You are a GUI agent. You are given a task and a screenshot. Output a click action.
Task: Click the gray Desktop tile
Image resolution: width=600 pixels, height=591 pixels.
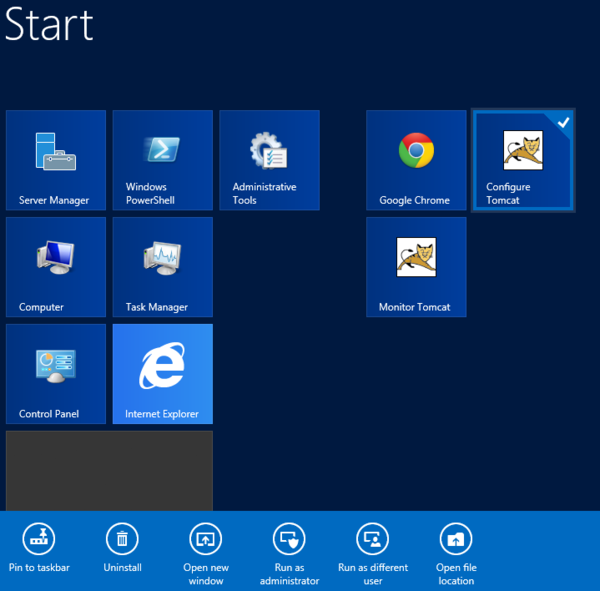pyautogui.click(x=109, y=471)
